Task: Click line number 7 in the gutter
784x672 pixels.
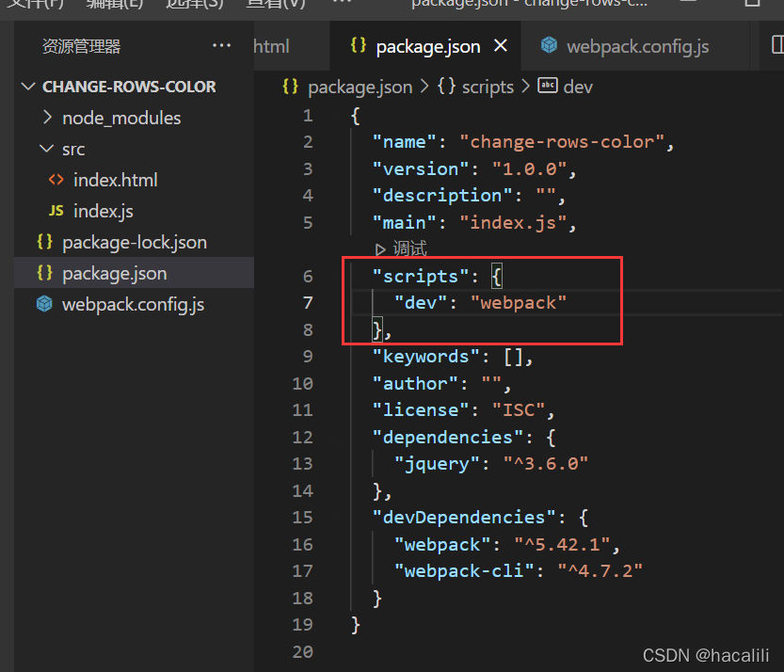Action: [x=307, y=302]
